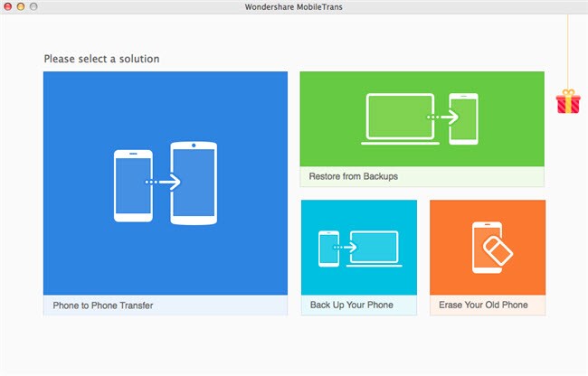
Task: Click the phone eraser icon in orange tile
Action: pos(492,247)
